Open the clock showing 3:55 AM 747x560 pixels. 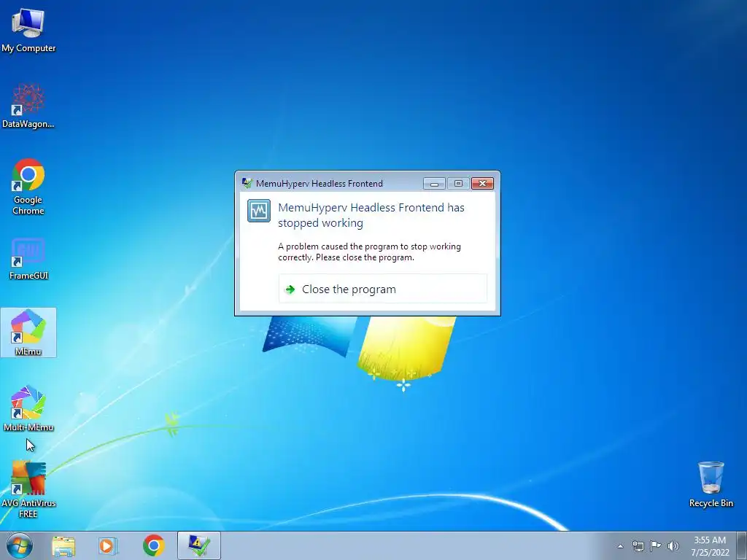(x=710, y=546)
